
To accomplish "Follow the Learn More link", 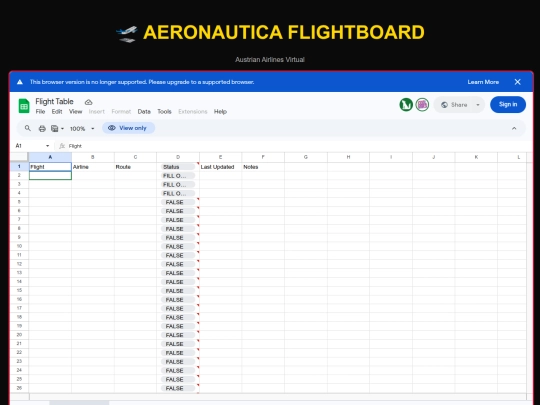I will pos(483,82).
